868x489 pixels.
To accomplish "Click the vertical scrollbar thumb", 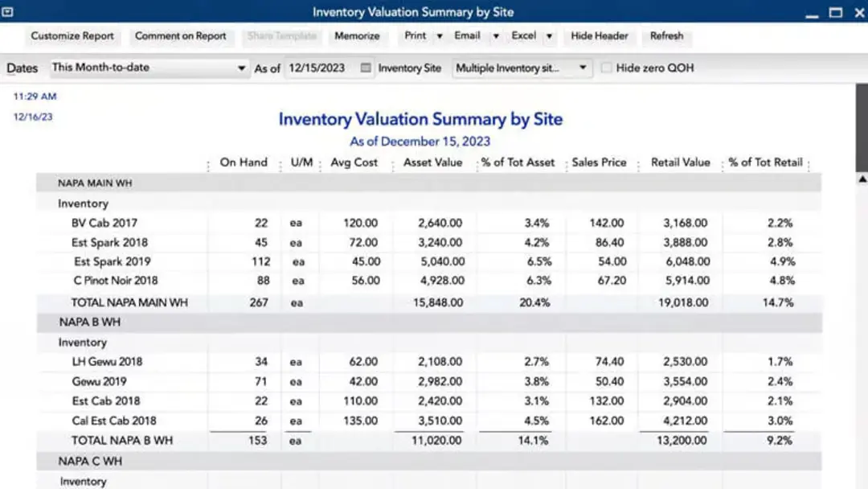I will (x=862, y=127).
